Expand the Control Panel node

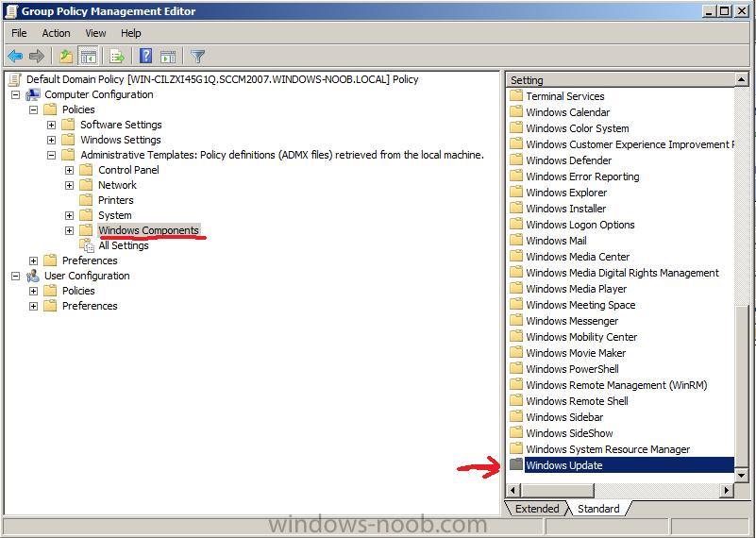pos(69,170)
